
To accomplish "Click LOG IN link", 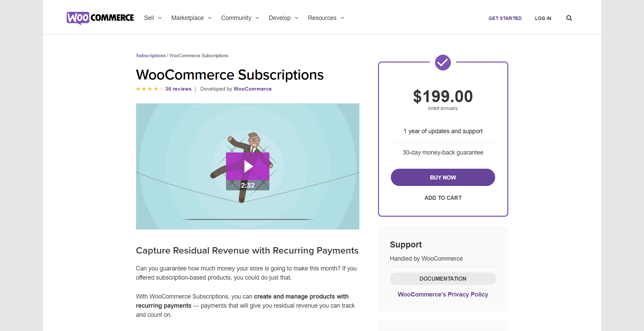I will click(543, 18).
